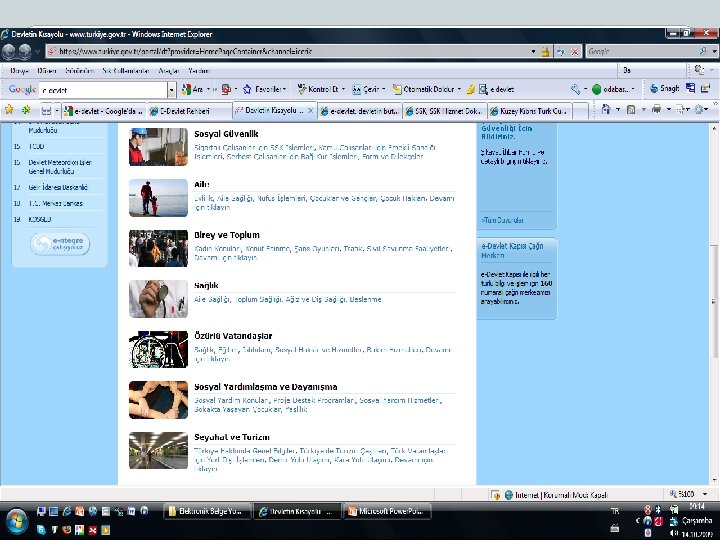Click the security lock icon in address bar

click(x=545, y=51)
